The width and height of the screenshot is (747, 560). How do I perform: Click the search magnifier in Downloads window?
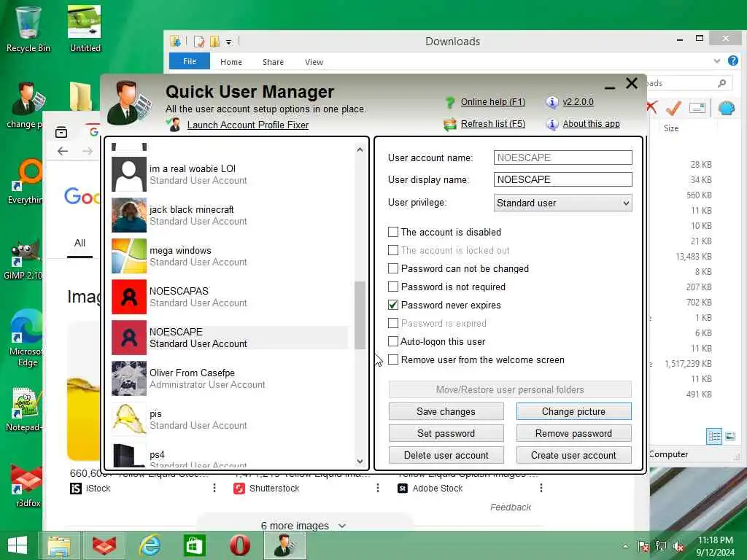point(721,83)
